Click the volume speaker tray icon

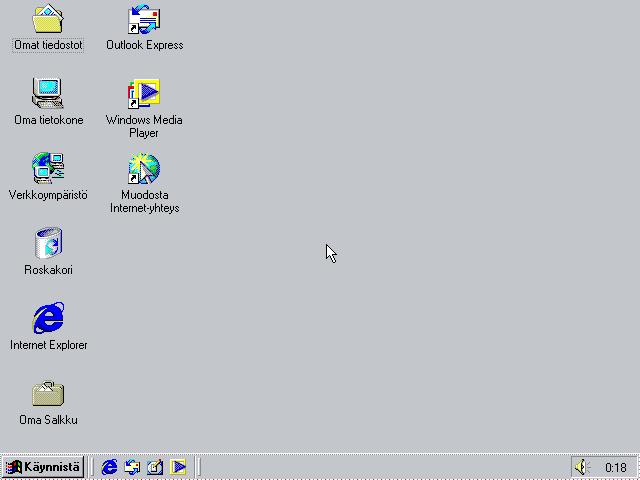[x=582, y=467]
